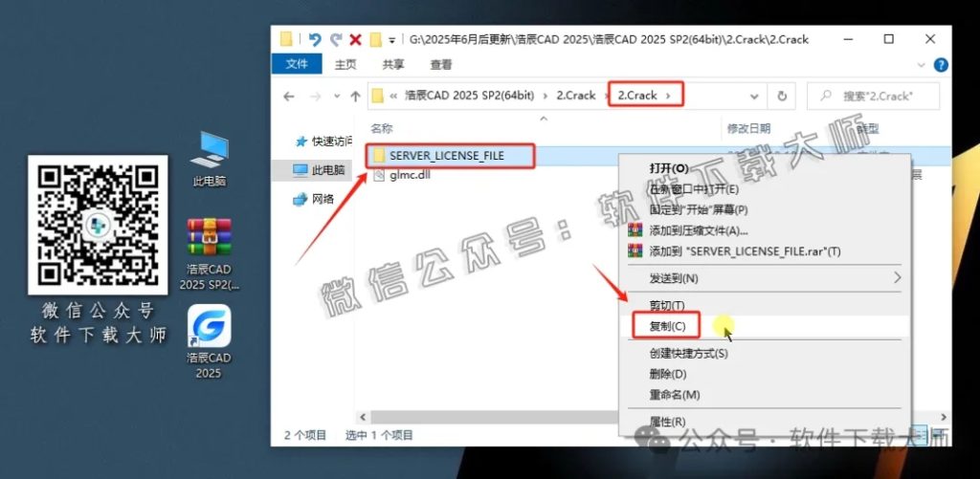Go back with the back arrow
Screen dimensions: 980x479
coord(288,97)
